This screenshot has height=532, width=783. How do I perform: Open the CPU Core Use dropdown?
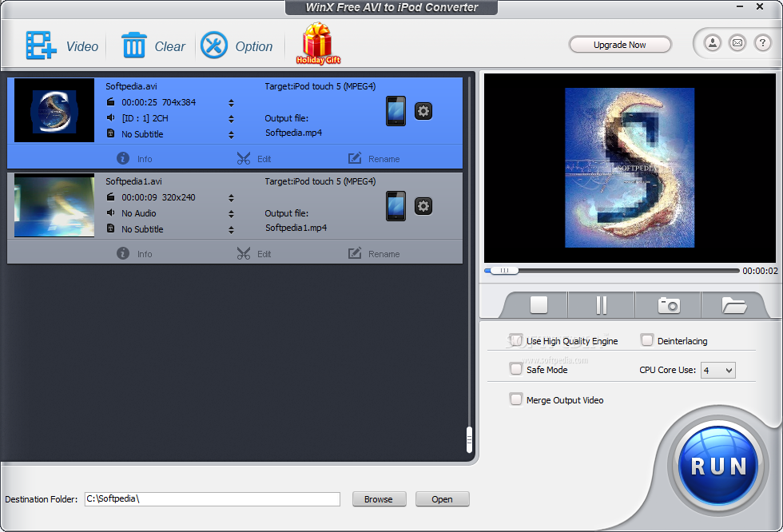tap(718, 371)
